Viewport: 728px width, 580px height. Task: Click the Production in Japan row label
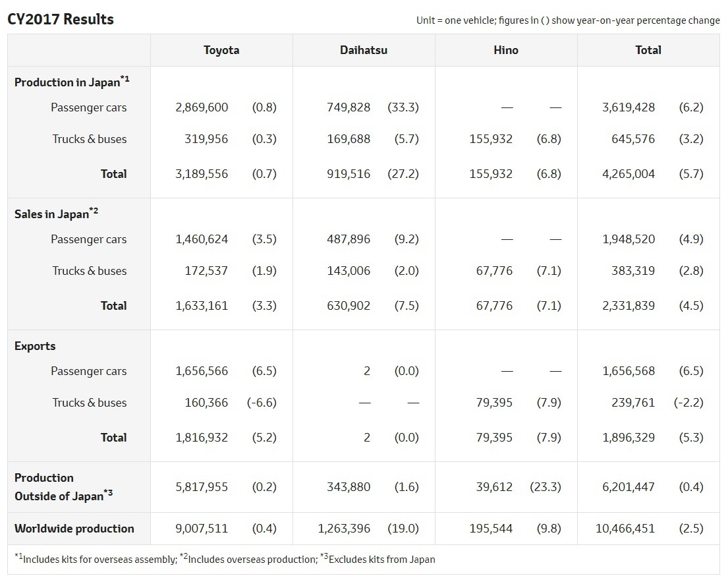(72, 82)
